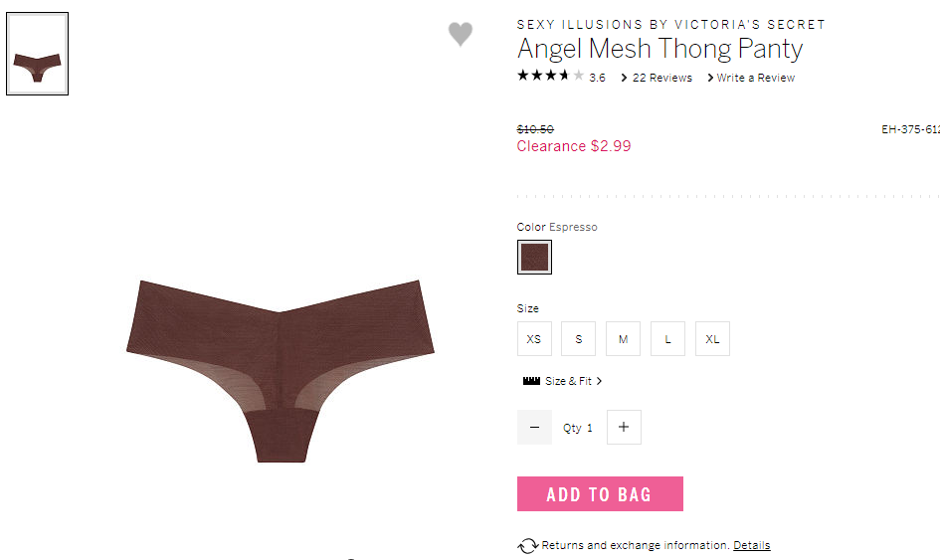Viewport: 940px width, 560px height.
Task: Select size XS
Action: [534, 339]
